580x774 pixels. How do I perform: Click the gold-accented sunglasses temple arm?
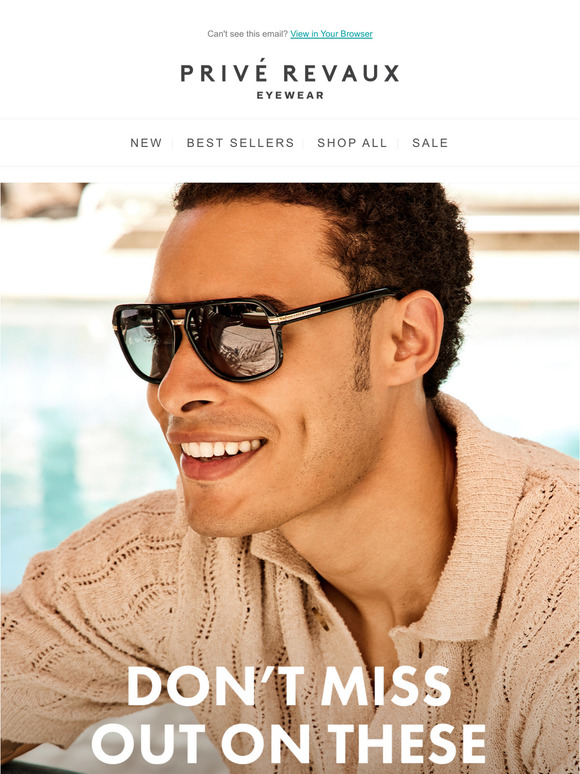coord(333,306)
